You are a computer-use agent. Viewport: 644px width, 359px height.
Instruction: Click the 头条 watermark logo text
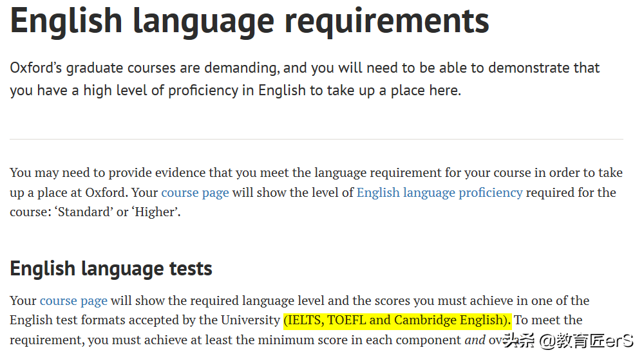click(520, 340)
